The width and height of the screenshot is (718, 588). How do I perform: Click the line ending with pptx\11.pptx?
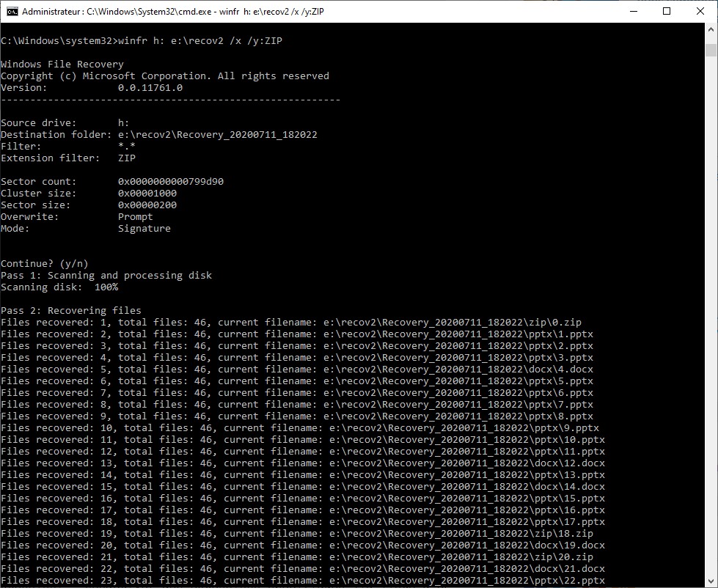[x=303, y=452]
